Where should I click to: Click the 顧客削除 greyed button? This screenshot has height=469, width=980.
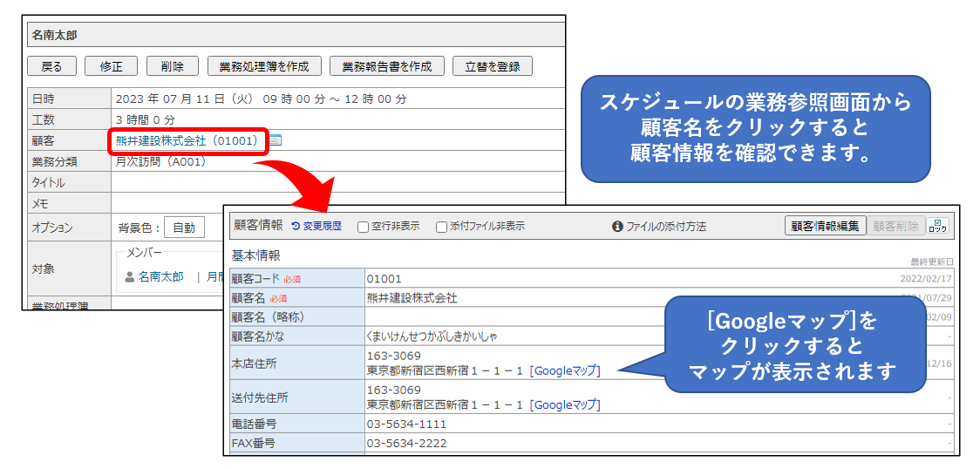point(895,226)
